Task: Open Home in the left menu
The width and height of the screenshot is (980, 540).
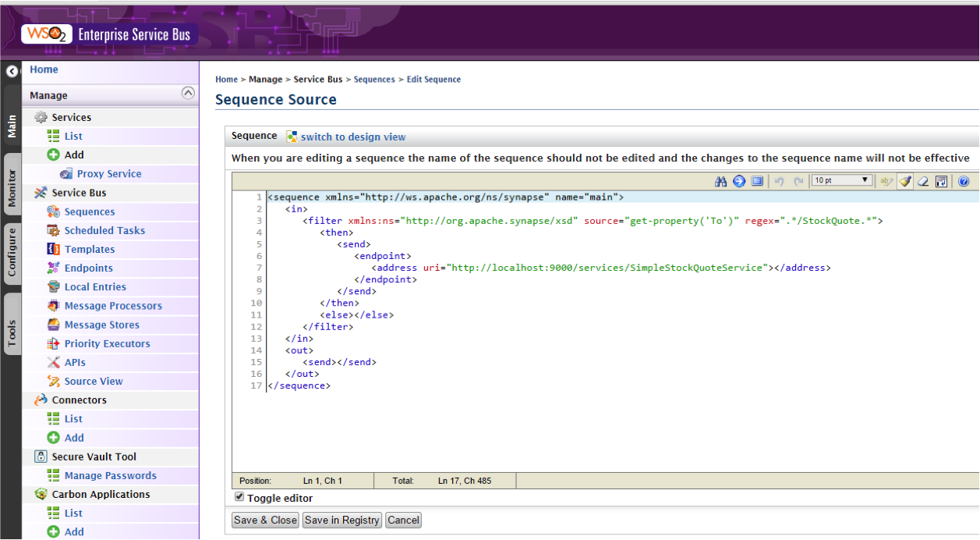Action: pyautogui.click(x=44, y=69)
